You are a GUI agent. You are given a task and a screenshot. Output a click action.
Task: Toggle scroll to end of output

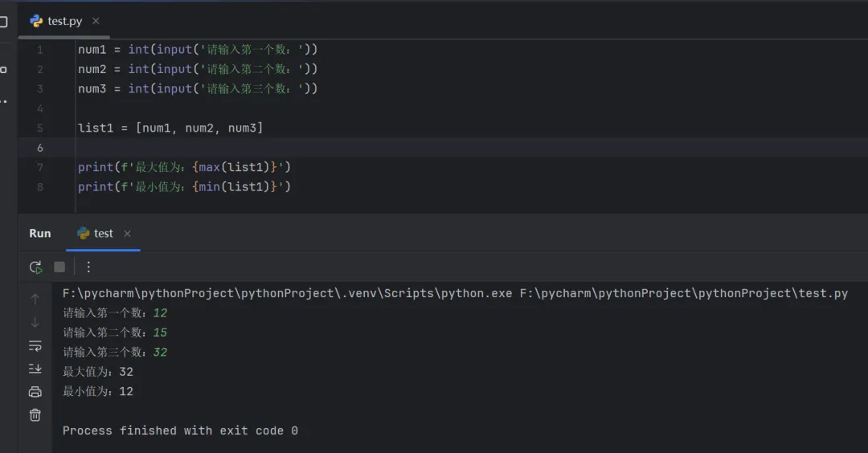coord(35,369)
